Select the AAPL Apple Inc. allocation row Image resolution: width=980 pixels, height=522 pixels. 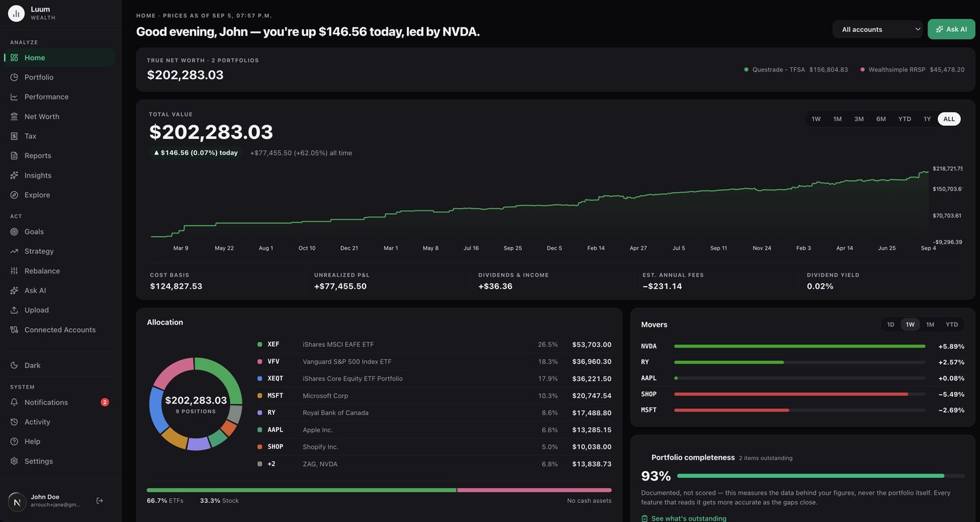pos(434,429)
